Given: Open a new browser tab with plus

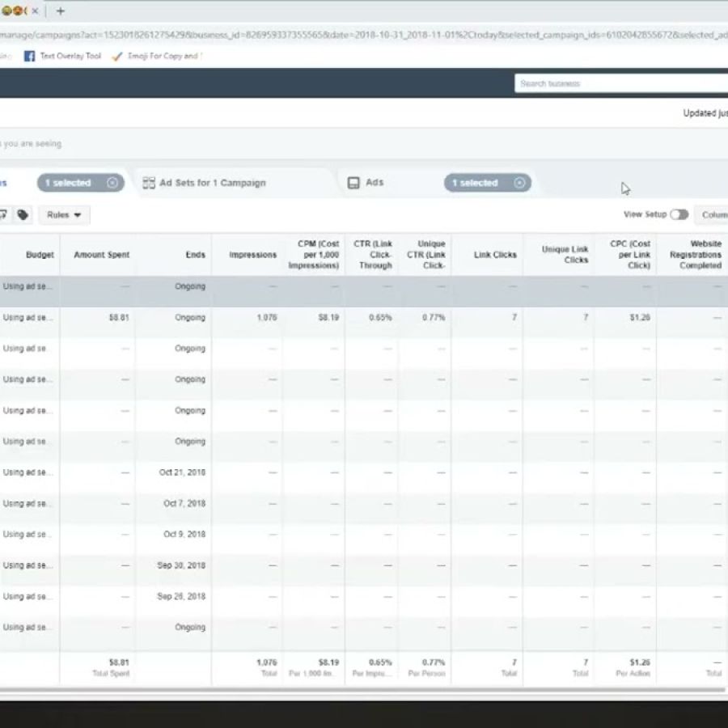Looking at the screenshot, I should coord(60,11).
